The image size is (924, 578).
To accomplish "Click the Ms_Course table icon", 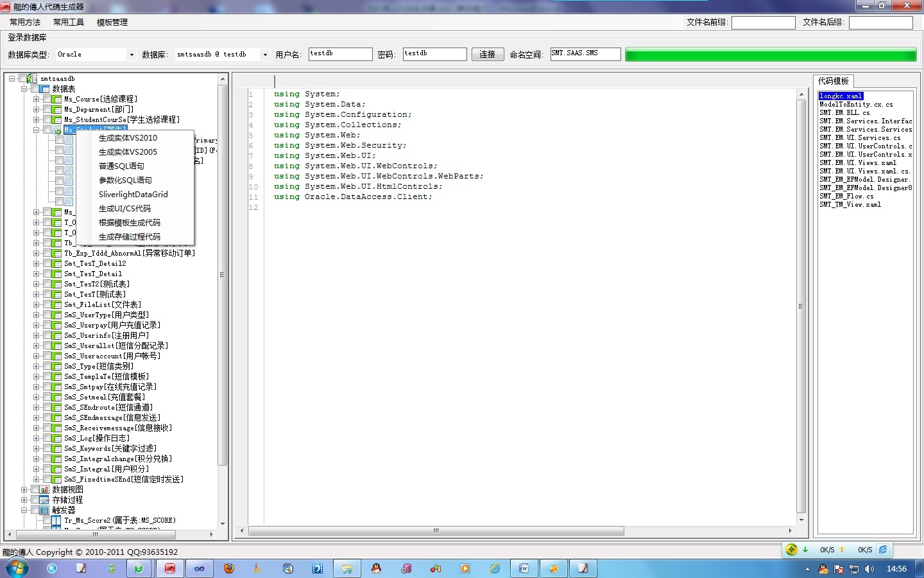I will tap(56, 99).
